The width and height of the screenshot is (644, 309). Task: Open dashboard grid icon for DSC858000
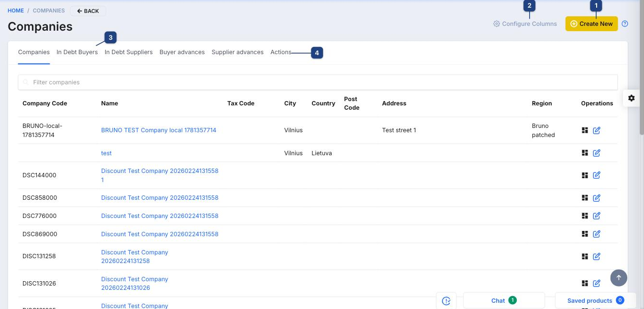[585, 198]
